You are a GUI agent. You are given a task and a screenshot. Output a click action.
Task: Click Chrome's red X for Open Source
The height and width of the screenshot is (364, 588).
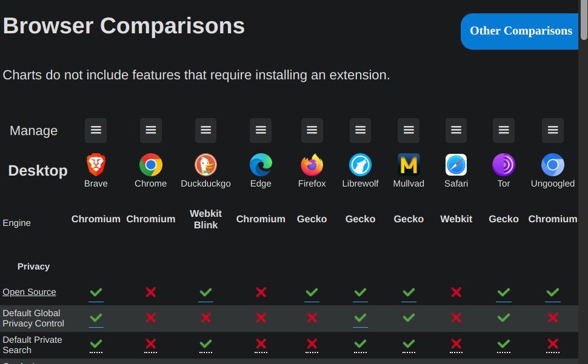pos(151,292)
